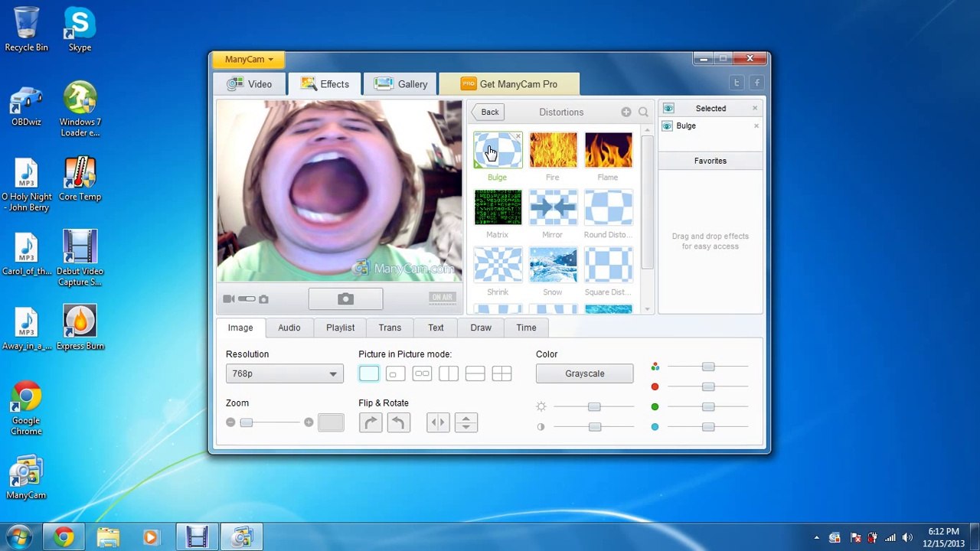
Task: Remove Bulge from the Selected list
Action: (756, 126)
